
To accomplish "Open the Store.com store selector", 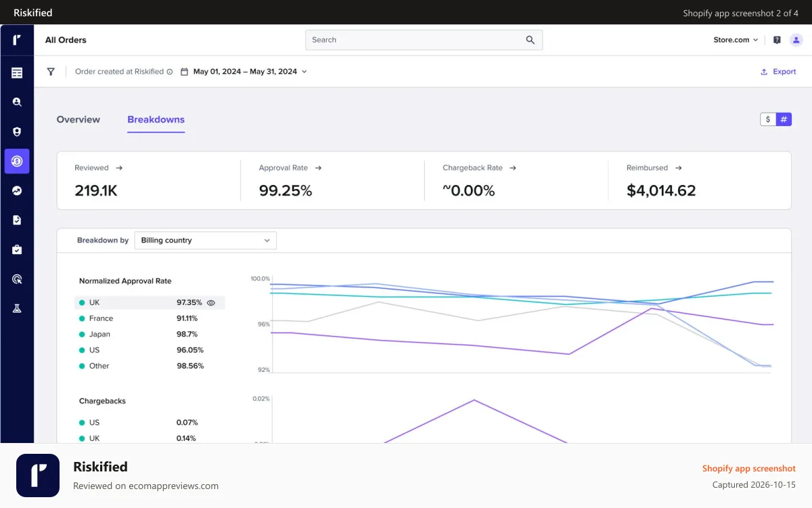I will tap(736, 40).
